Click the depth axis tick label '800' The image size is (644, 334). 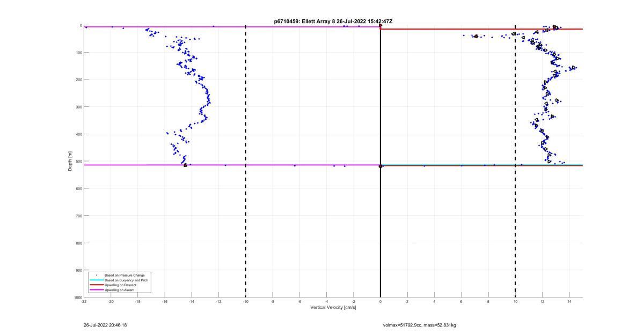78,243
